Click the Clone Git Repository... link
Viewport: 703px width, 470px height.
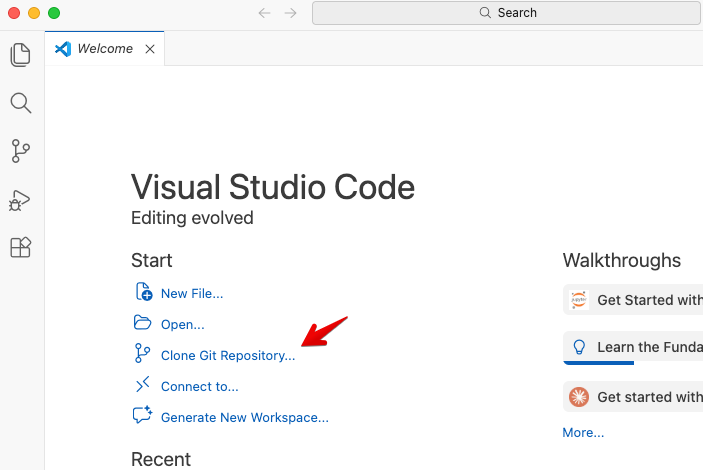[x=228, y=356]
